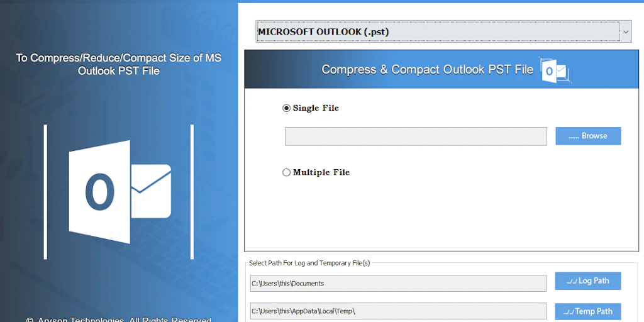This screenshot has height=322, width=644.
Task: Click the log path field showing Documents
Action: 398,284
